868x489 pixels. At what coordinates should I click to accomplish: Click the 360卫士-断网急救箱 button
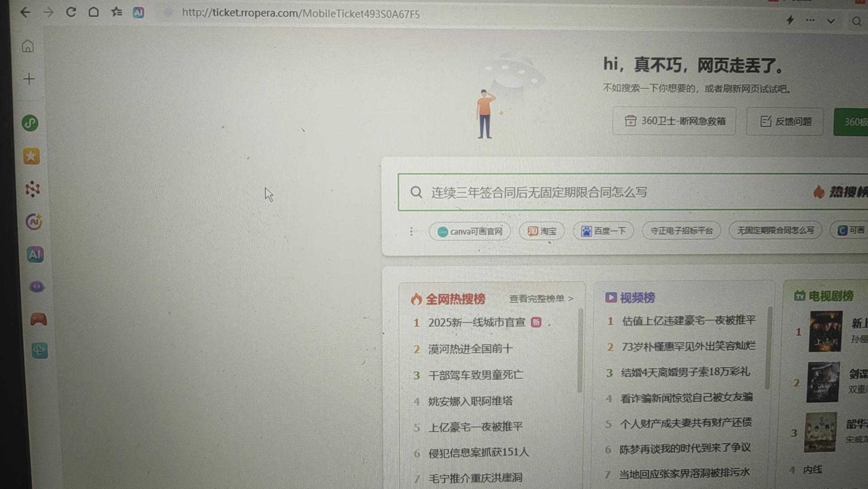(x=674, y=121)
